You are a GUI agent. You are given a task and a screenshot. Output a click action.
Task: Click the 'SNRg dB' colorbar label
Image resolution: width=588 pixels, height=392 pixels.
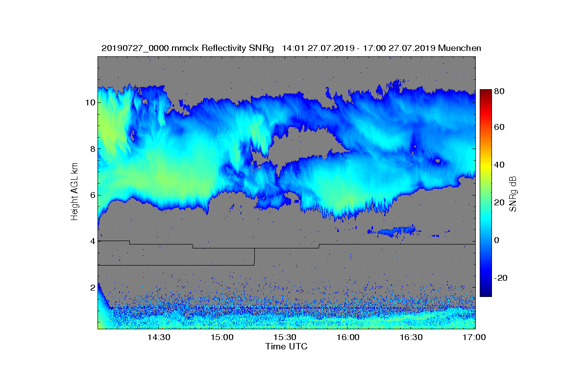pos(513,194)
